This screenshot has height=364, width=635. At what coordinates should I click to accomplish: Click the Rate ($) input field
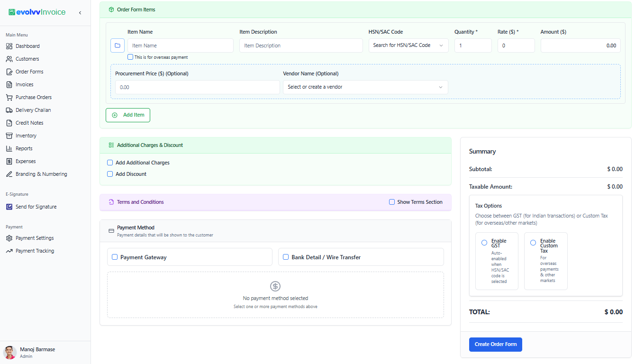pyautogui.click(x=516, y=45)
